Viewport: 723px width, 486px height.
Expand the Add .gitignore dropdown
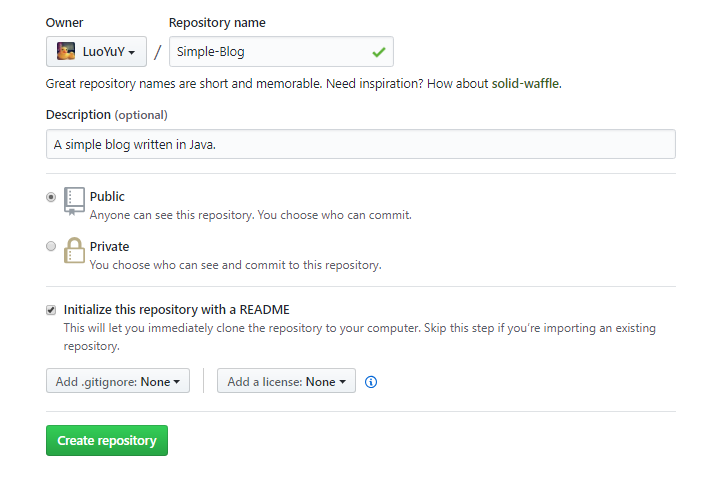(118, 381)
